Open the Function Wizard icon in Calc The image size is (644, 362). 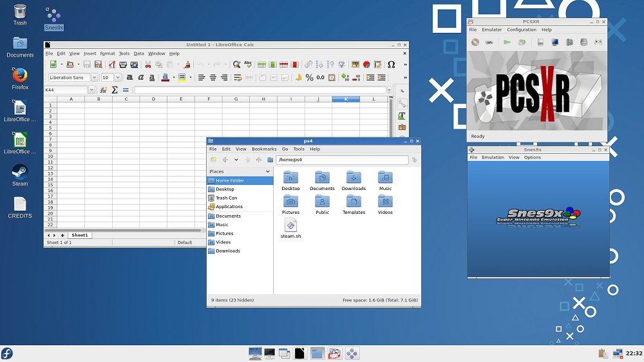(x=104, y=90)
